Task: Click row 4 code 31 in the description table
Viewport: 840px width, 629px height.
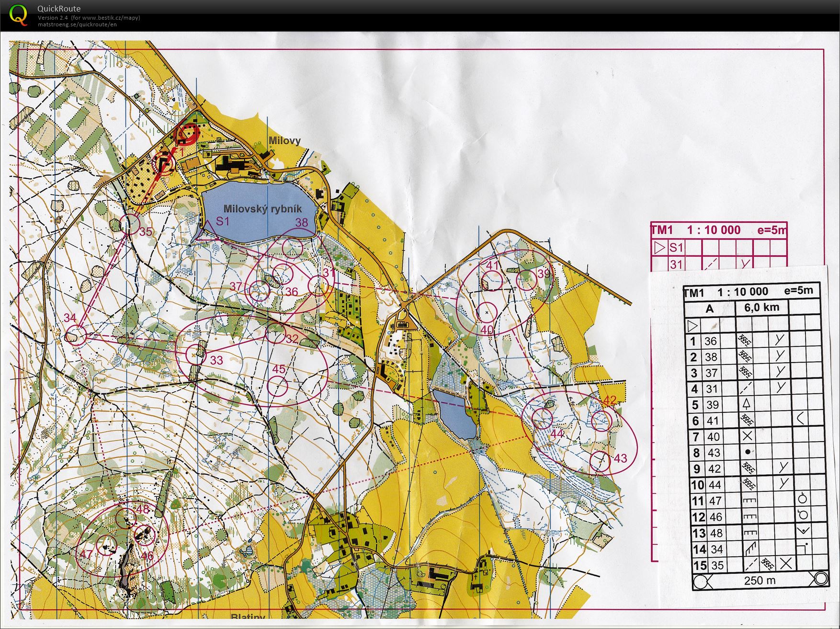Action: (712, 389)
